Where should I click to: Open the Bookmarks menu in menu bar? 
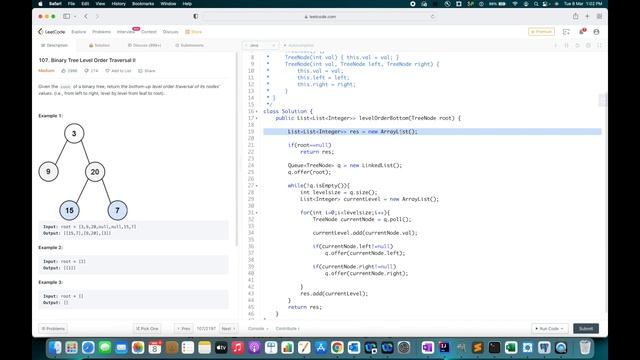(143, 4)
